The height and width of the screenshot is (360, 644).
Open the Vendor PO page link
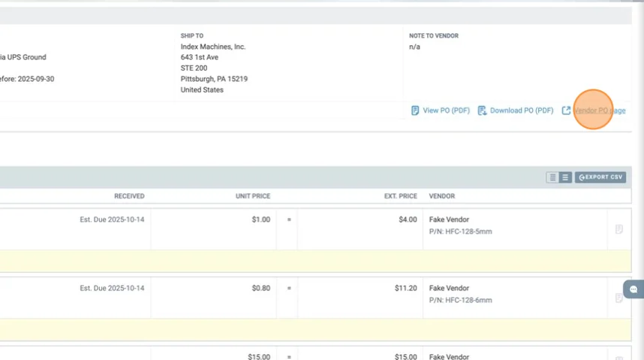tap(599, 110)
